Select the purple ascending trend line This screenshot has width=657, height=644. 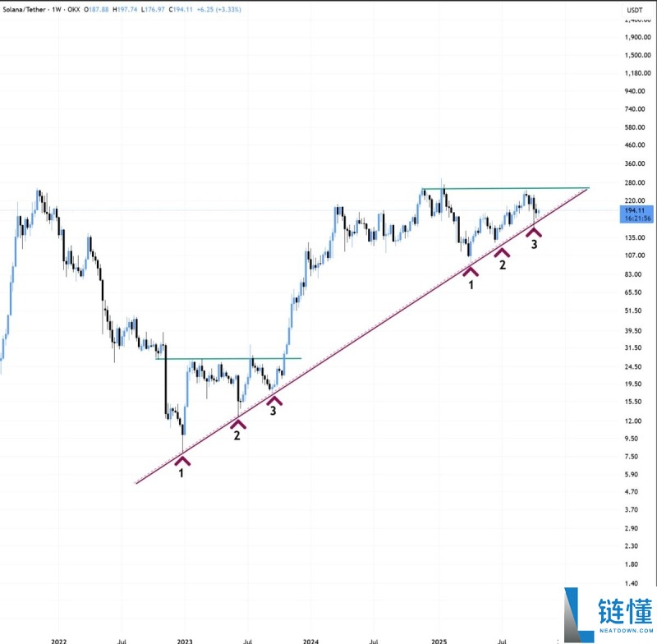tap(361, 337)
